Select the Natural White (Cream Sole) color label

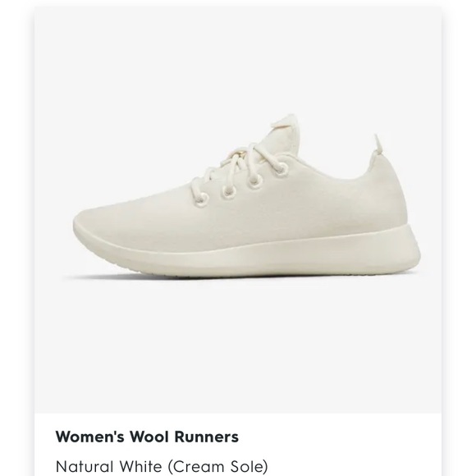point(162,467)
